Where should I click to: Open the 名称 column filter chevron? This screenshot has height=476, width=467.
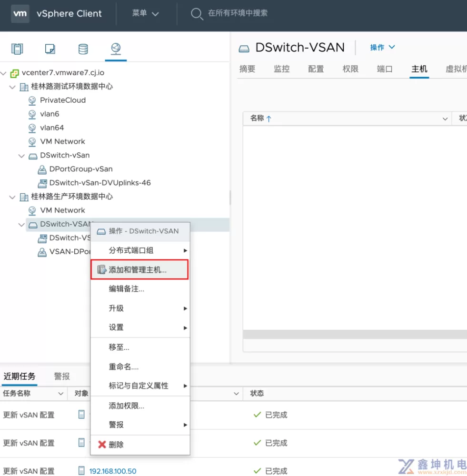point(445,119)
